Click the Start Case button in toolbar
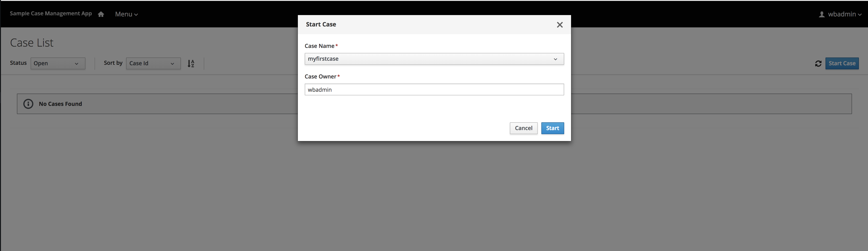Image resolution: width=868 pixels, height=251 pixels. click(x=842, y=63)
